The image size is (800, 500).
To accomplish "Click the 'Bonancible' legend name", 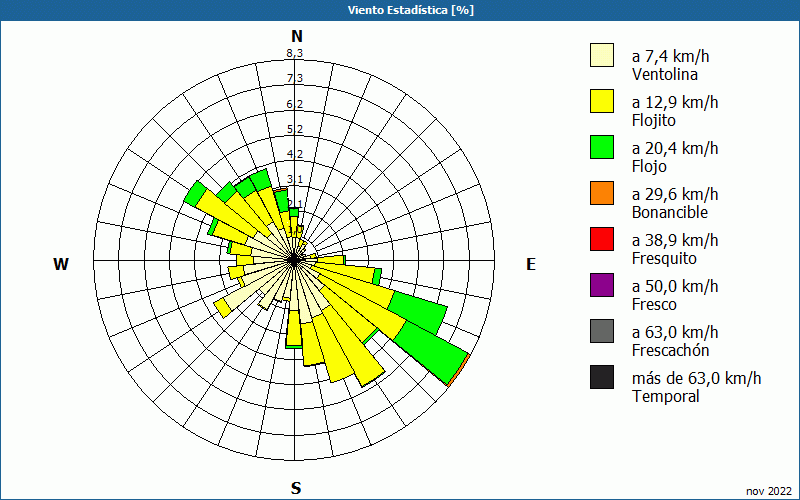I will pos(670,212).
